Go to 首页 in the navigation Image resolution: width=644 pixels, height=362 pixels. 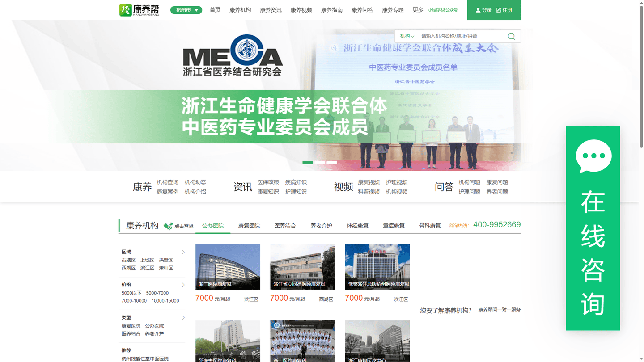point(215,10)
